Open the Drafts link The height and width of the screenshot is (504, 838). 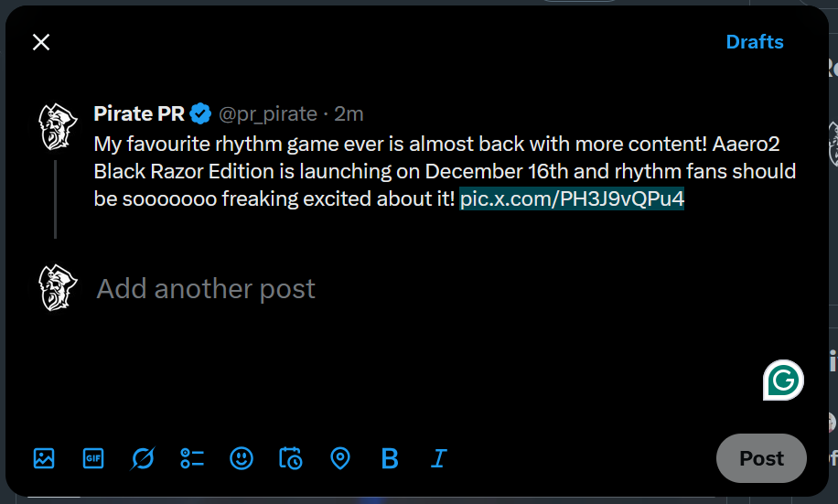pos(754,42)
